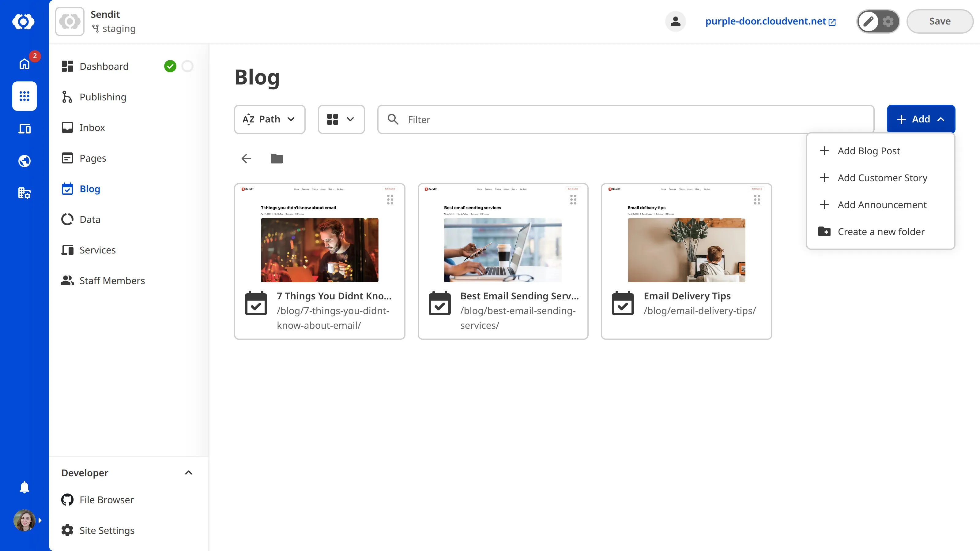Open the File Browser via its GitHub-style icon
Image resolution: width=980 pixels, height=551 pixels.
point(67,500)
